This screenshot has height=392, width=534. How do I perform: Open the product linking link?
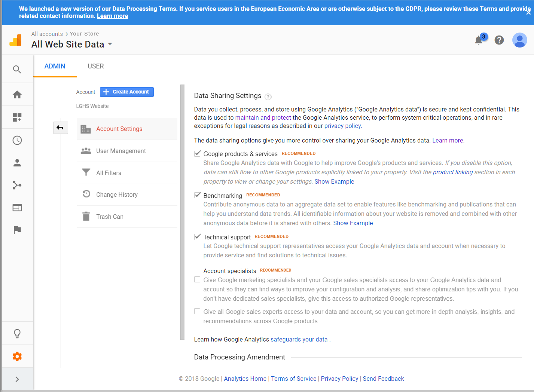[453, 172]
